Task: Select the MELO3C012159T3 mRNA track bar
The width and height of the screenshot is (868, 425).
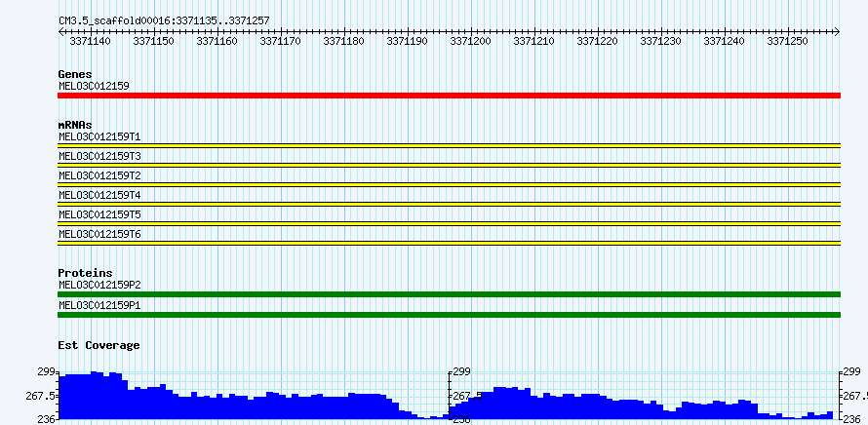Action: (x=449, y=165)
